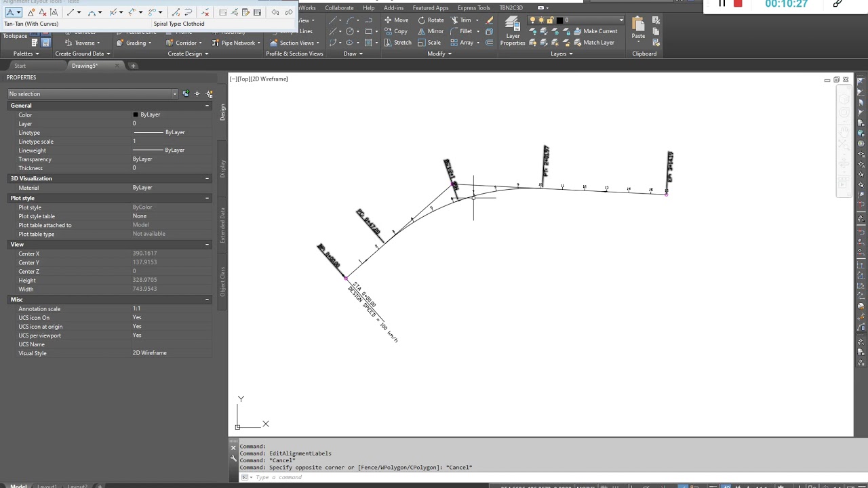Select the Move tool

(396, 20)
